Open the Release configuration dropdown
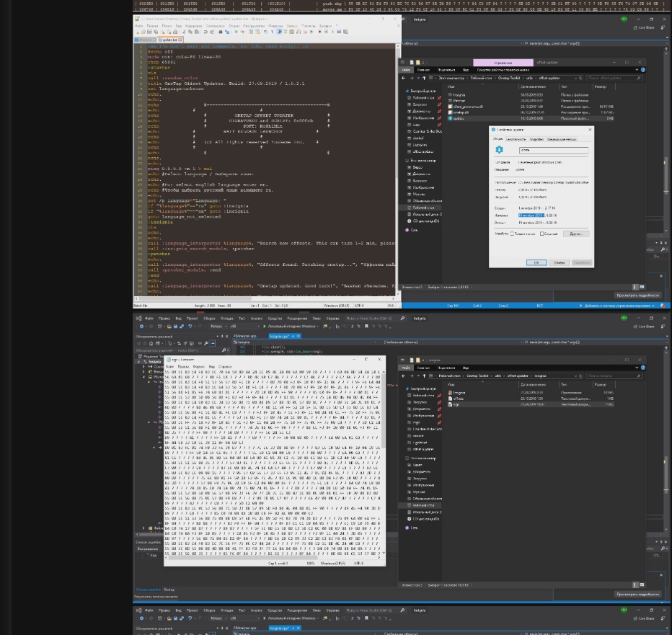Viewport: 672px width, 635px height. tap(218, 326)
